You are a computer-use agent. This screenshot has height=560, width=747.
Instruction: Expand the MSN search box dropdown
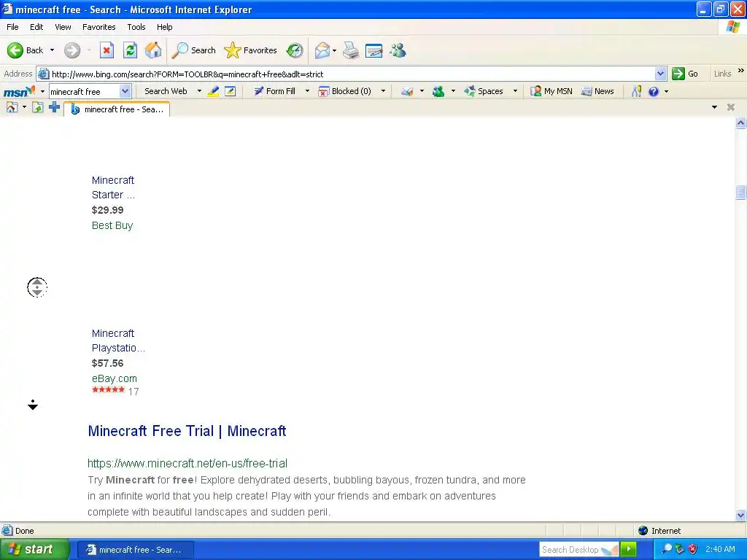pyautogui.click(x=125, y=91)
